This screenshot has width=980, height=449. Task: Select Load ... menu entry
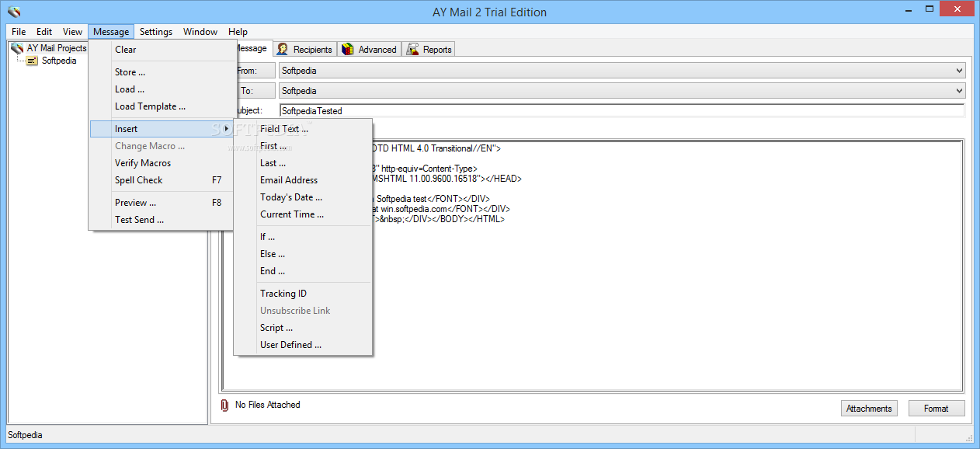[x=161, y=89]
